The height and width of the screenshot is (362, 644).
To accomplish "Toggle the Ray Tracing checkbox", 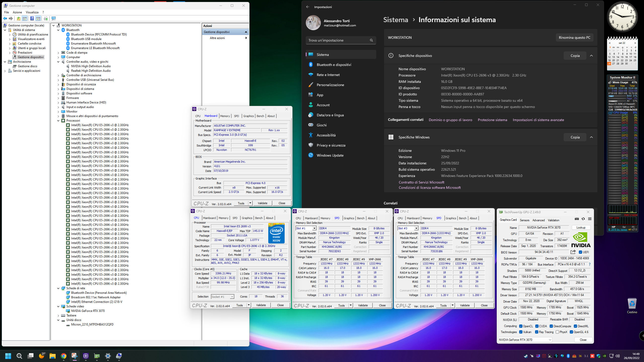I will [537, 332].
